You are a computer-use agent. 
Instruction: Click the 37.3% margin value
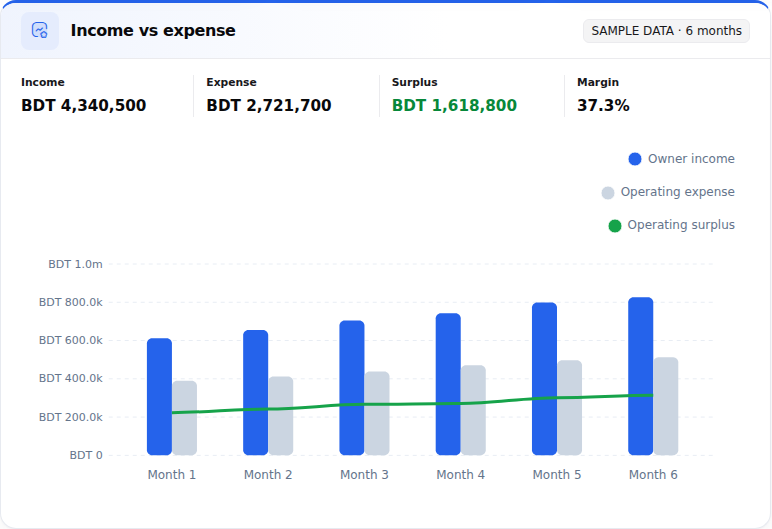tap(603, 105)
